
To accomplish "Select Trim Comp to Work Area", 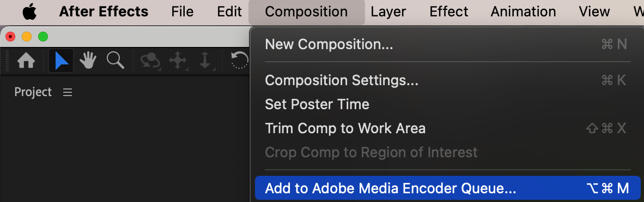I will 447,129.
